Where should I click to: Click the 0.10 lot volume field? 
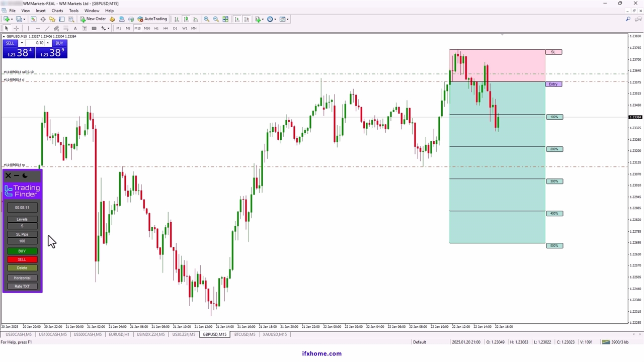click(x=35, y=43)
